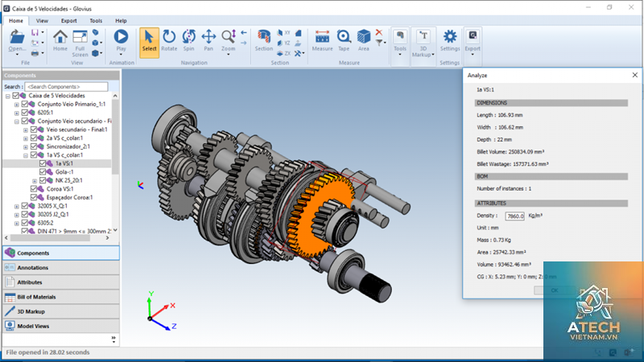The height and width of the screenshot is (362, 644).
Task: Collapse the Conjunto Veio secundario node
Action: [17, 121]
